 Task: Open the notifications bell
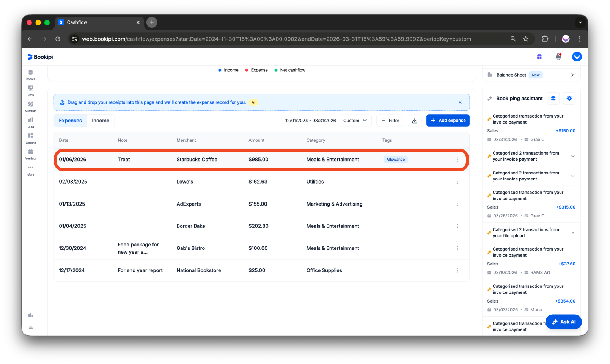(558, 56)
